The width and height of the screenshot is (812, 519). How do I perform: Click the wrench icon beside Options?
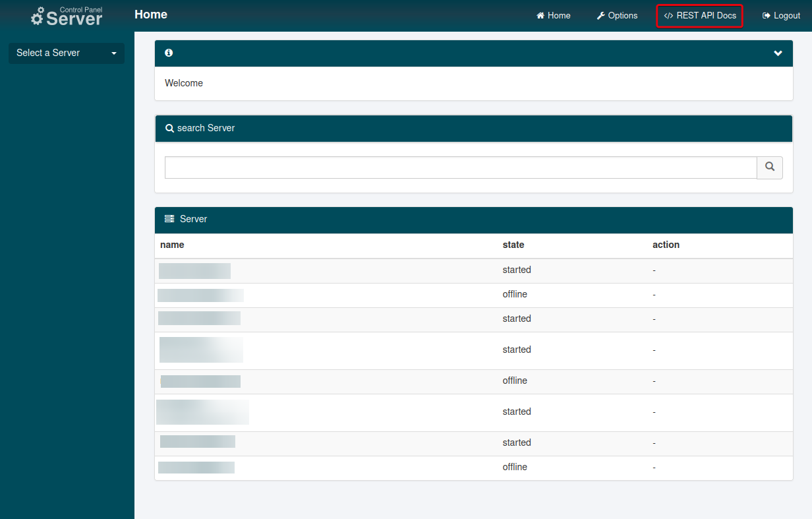pyautogui.click(x=600, y=16)
